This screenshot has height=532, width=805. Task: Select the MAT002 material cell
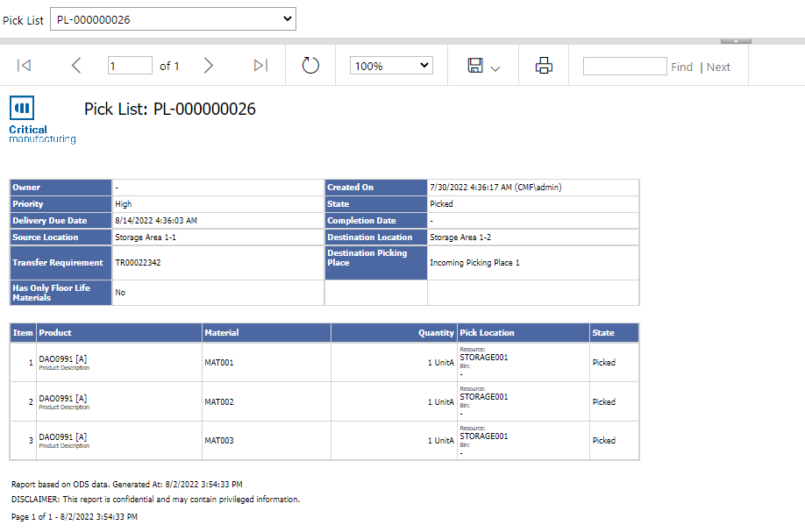click(x=219, y=401)
